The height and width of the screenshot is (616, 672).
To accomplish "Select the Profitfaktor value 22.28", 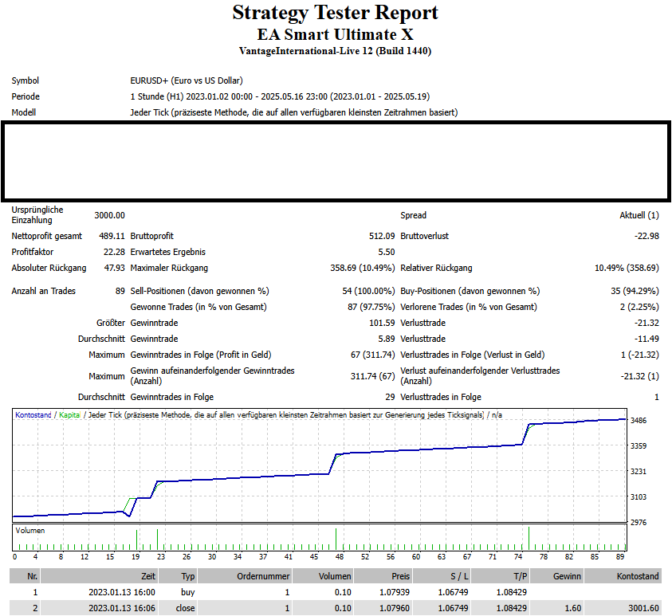I will (x=113, y=252).
